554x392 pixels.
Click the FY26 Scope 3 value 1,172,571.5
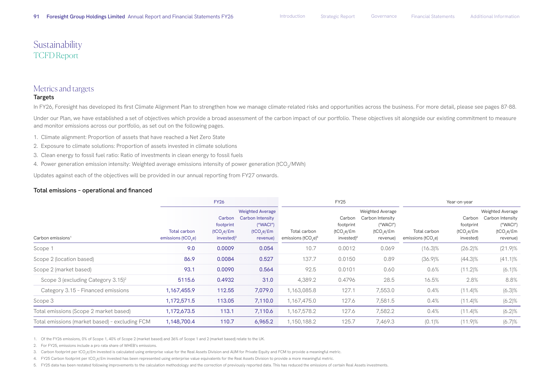pyautogui.click(x=180, y=301)
